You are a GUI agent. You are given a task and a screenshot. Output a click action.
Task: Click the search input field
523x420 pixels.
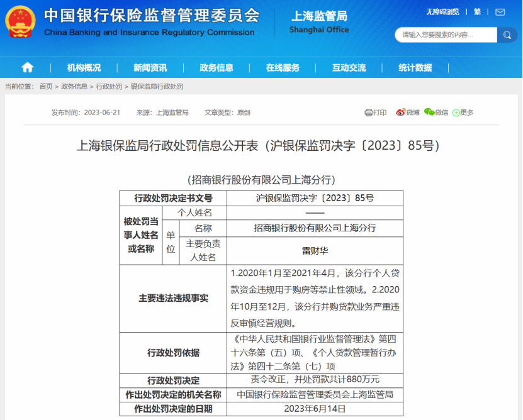click(x=446, y=35)
